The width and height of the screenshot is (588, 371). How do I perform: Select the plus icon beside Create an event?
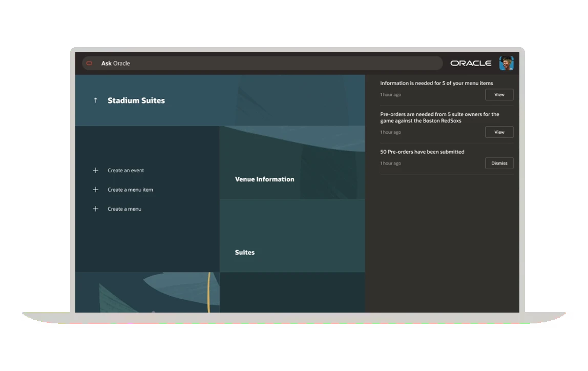[95, 170]
